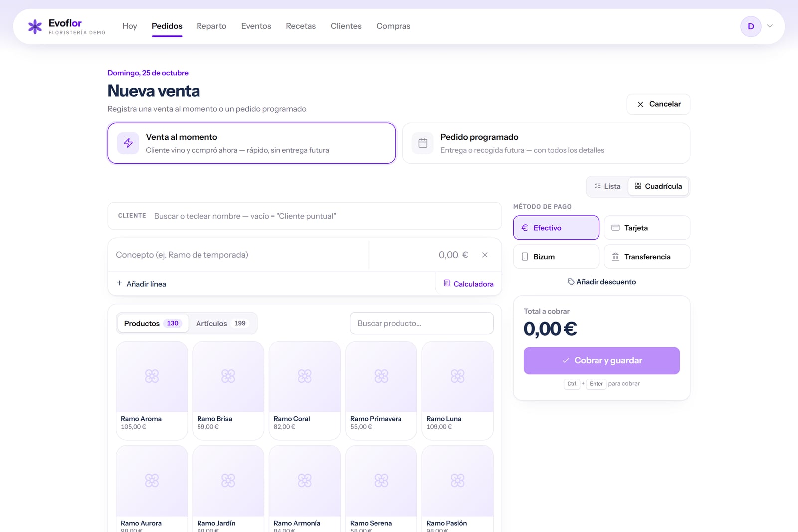Click Añadir descuento link
798x532 pixels.
pyautogui.click(x=601, y=282)
